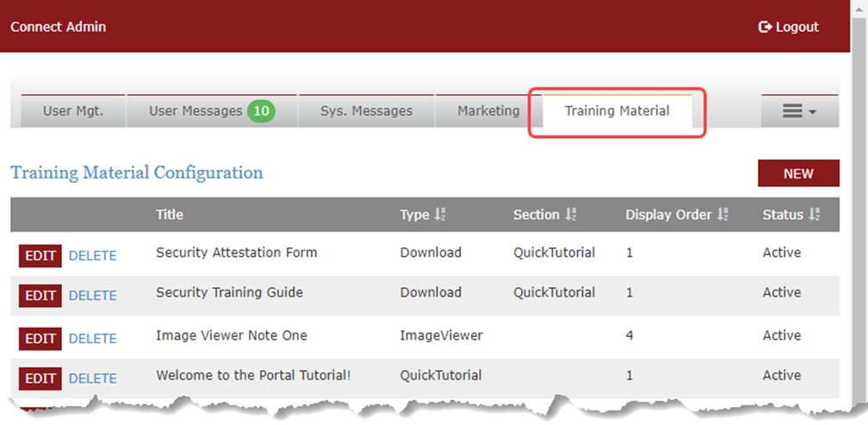Sort by Section using its sort icon
The width and height of the screenshot is (868, 425).
click(571, 216)
